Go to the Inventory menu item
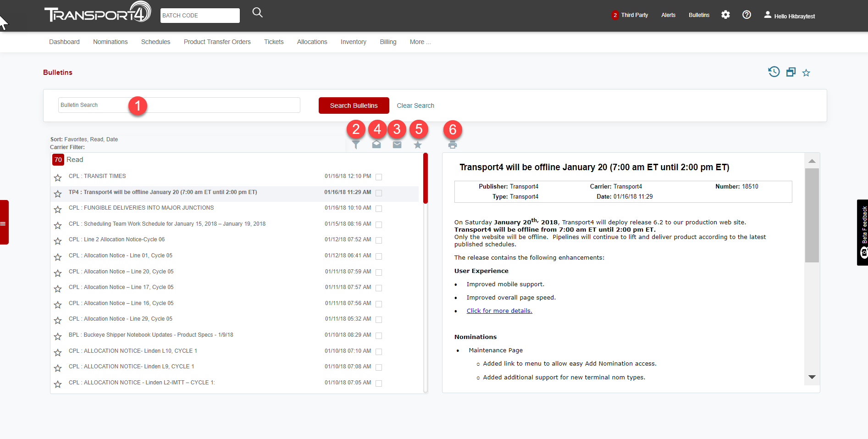This screenshot has width=868, height=439. pos(353,42)
